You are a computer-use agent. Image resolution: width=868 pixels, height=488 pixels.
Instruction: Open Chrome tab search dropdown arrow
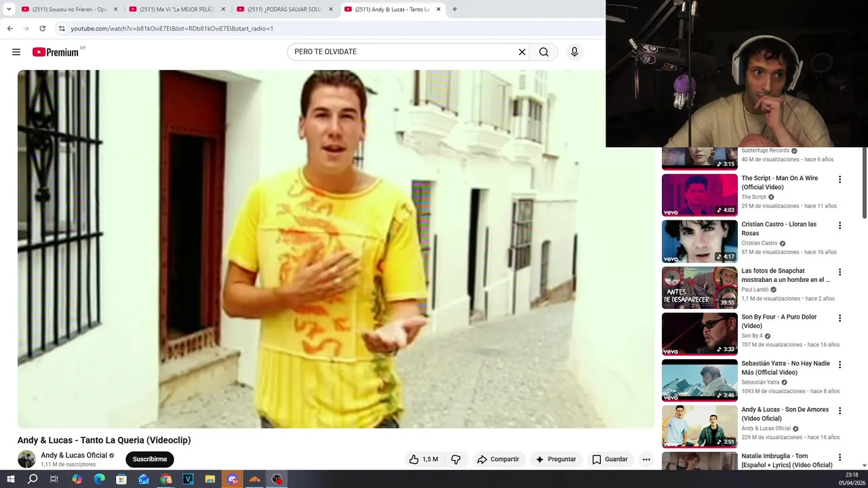pyautogui.click(x=9, y=9)
